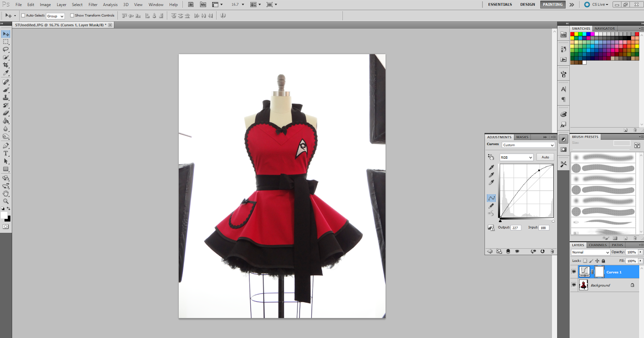
Task: Select the Curves 1 layer mask thumbnail
Action: coord(599,272)
